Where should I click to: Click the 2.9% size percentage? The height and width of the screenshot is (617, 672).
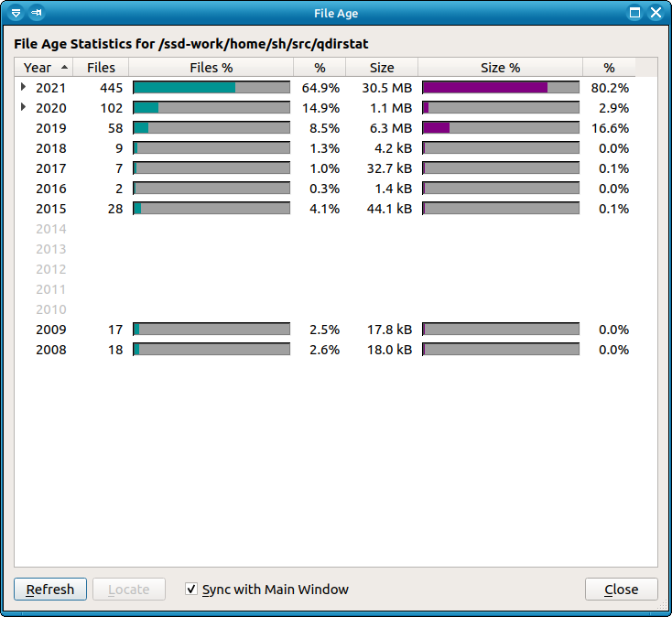click(x=613, y=108)
